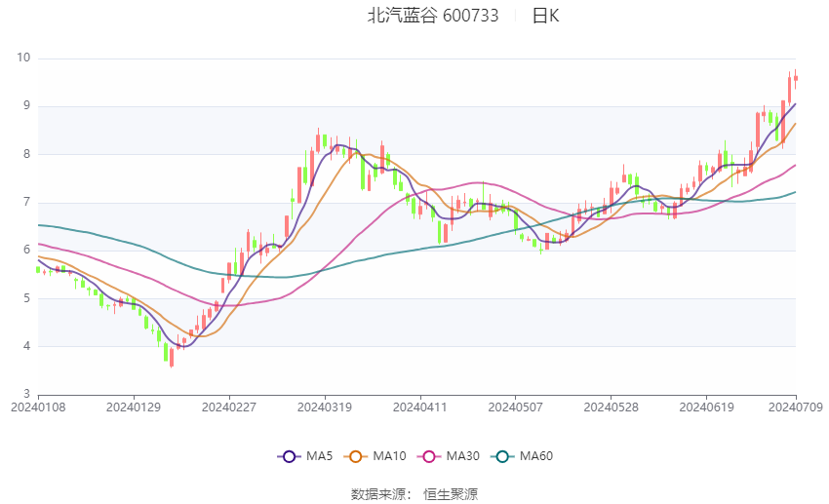The width and height of the screenshot is (829, 504).
Task: Hide the MA10 line via legend label
Action: tap(389, 456)
